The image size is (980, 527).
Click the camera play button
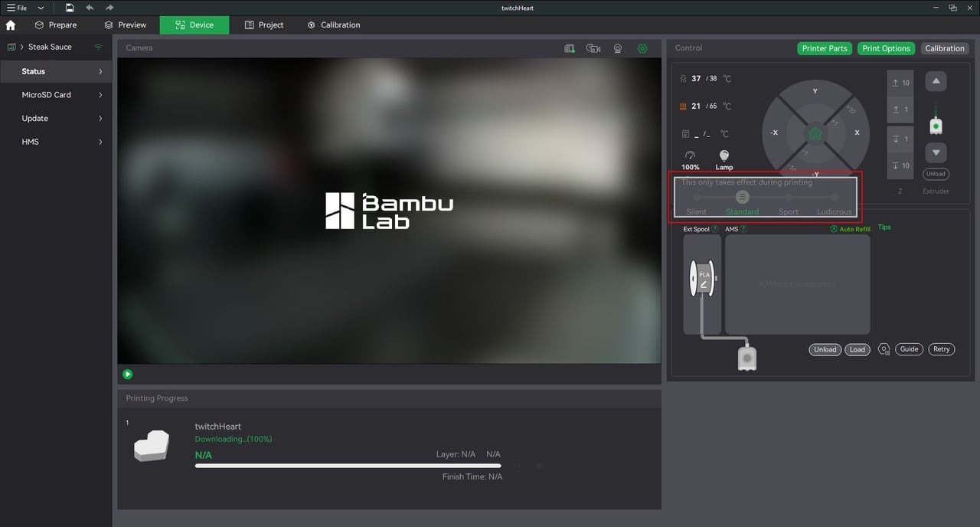point(128,375)
